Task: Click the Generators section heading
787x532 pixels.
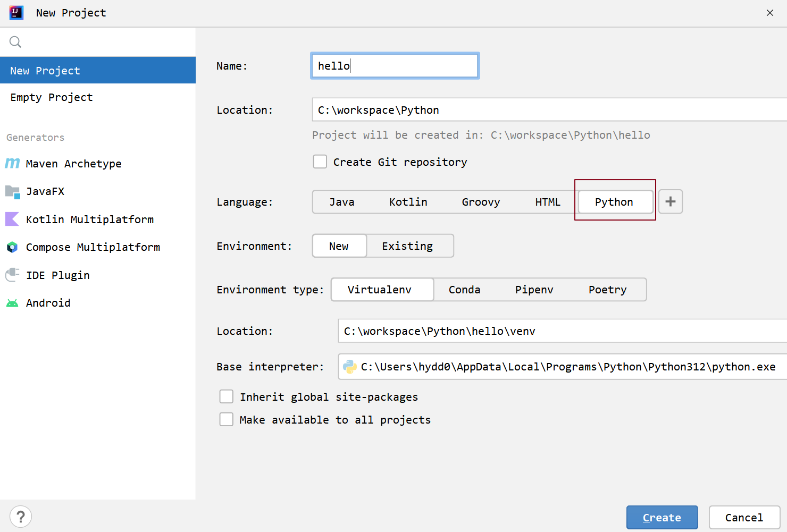Action: click(35, 138)
